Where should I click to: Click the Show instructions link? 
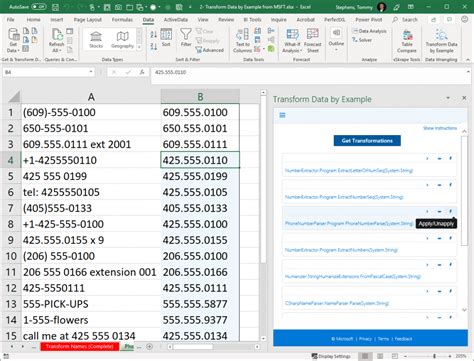440,128
